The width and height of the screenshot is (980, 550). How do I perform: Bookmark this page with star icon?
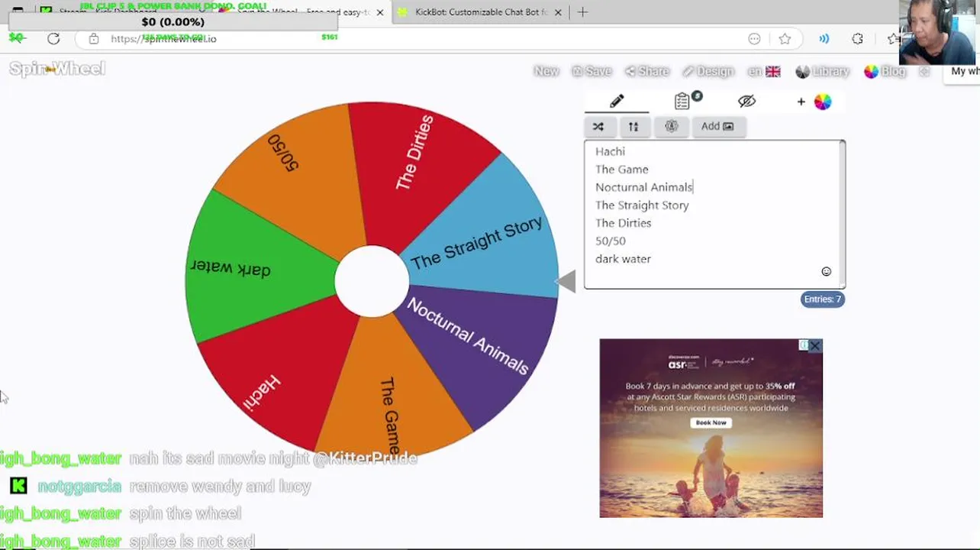(785, 38)
